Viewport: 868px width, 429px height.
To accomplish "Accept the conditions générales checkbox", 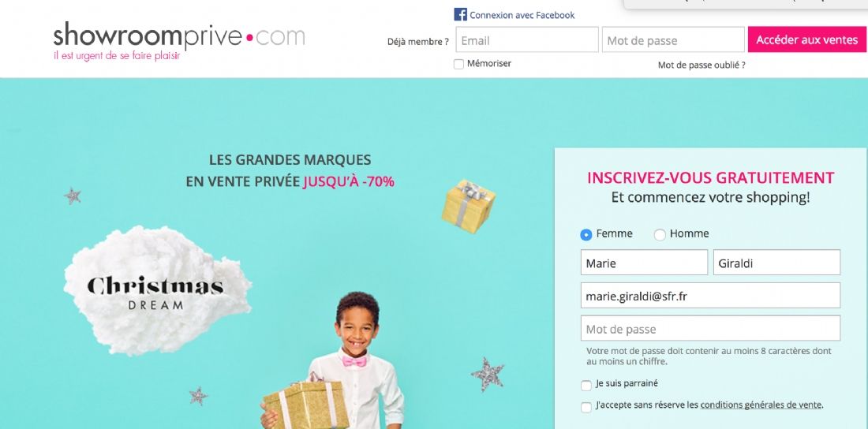I will tap(586, 407).
